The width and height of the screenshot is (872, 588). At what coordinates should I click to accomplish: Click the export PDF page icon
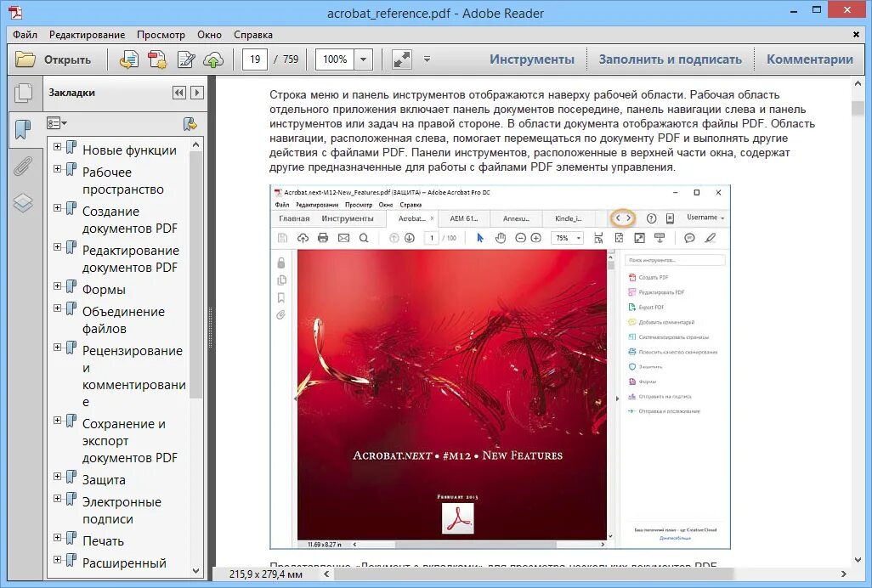point(129,59)
